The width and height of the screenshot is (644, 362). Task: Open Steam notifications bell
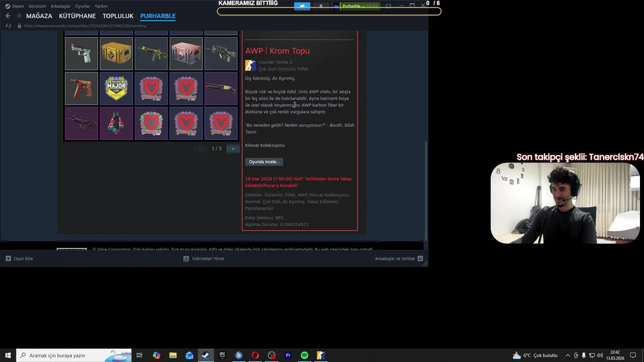[321, 6]
